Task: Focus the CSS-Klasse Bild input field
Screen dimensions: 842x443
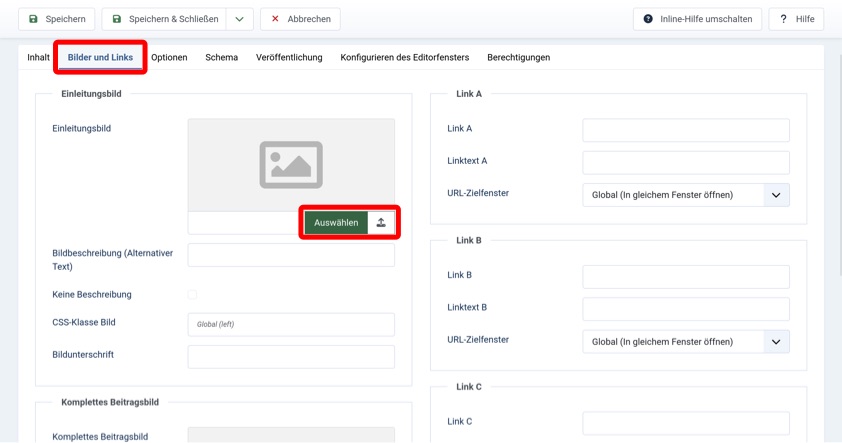Action: [291, 324]
